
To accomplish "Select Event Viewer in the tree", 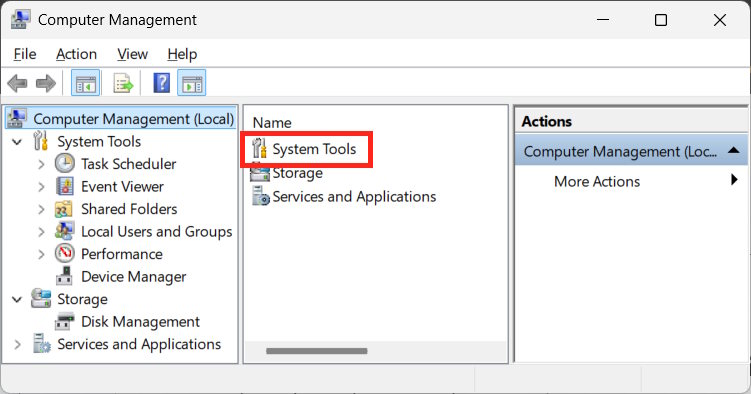I will [122, 186].
